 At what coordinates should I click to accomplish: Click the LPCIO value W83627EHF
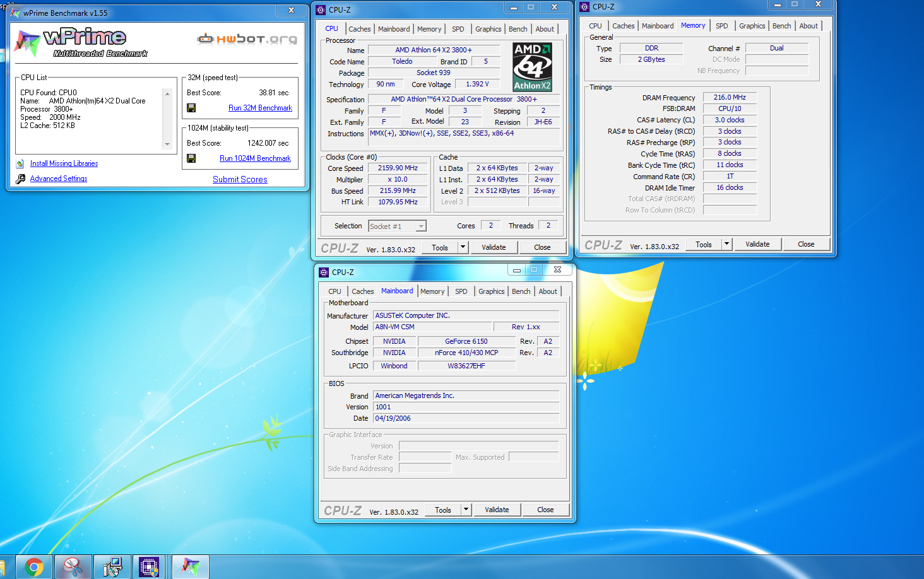(466, 366)
